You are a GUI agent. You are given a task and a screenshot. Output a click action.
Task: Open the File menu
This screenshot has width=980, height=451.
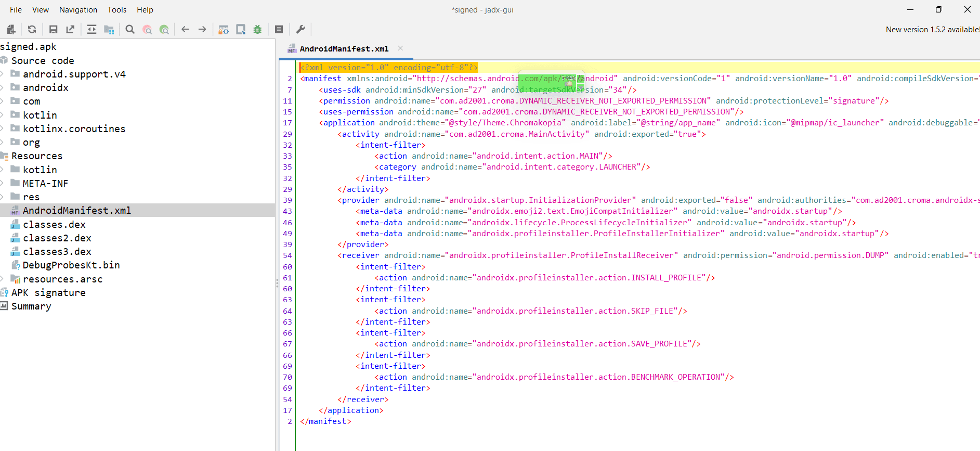pos(16,9)
